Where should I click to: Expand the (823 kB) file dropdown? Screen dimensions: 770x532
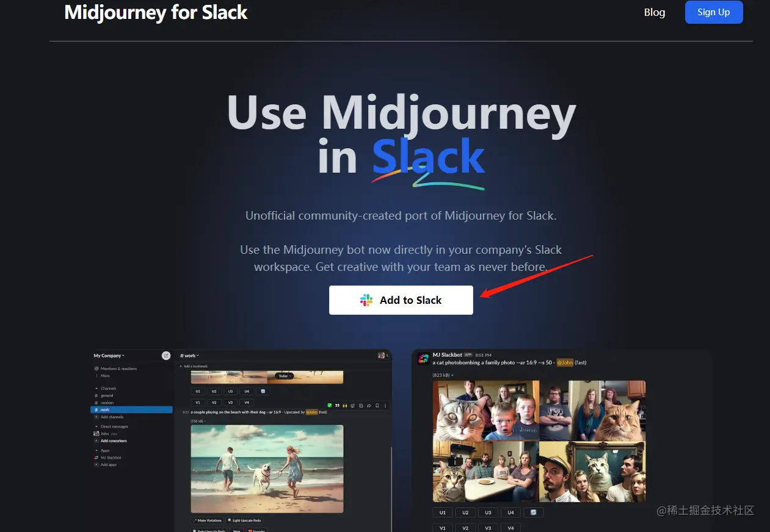tap(443, 375)
